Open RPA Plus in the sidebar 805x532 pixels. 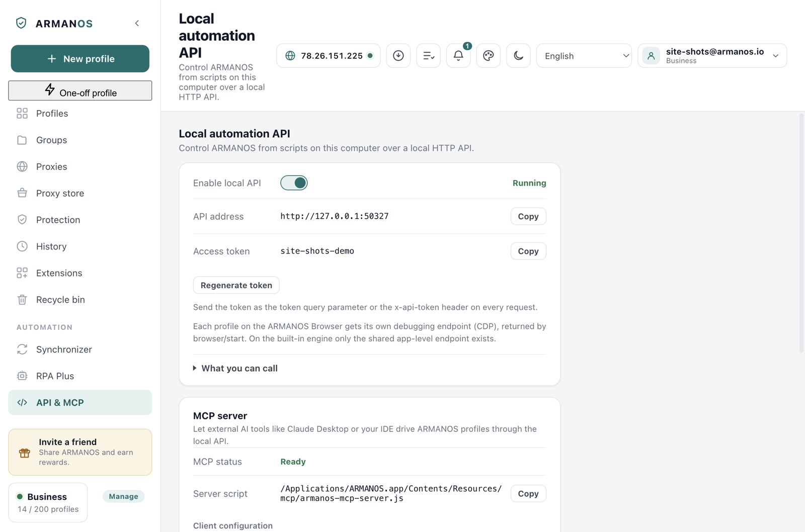click(x=80, y=376)
